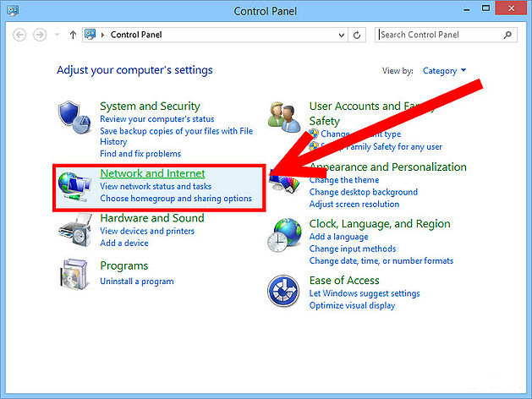Minimize the Control Panel window

coord(467,9)
